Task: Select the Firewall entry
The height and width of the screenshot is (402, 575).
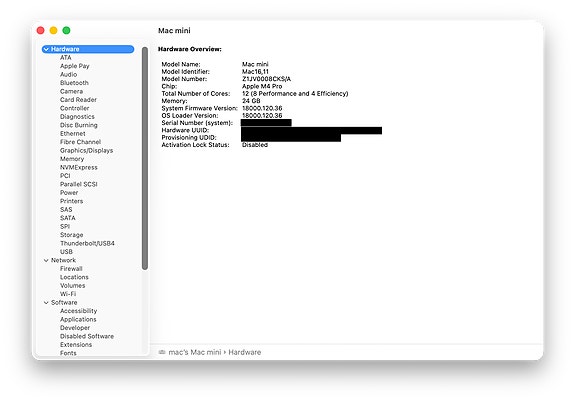Action: 71,268
